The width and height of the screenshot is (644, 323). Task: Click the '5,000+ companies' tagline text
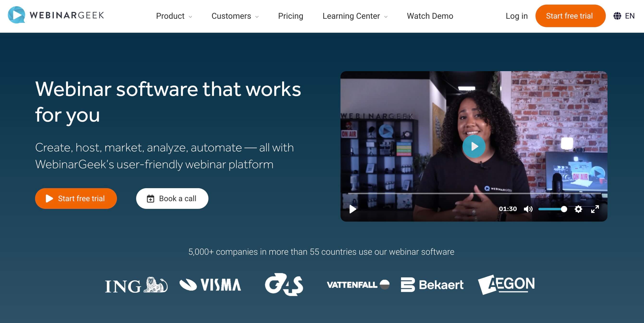tap(321, 252)
